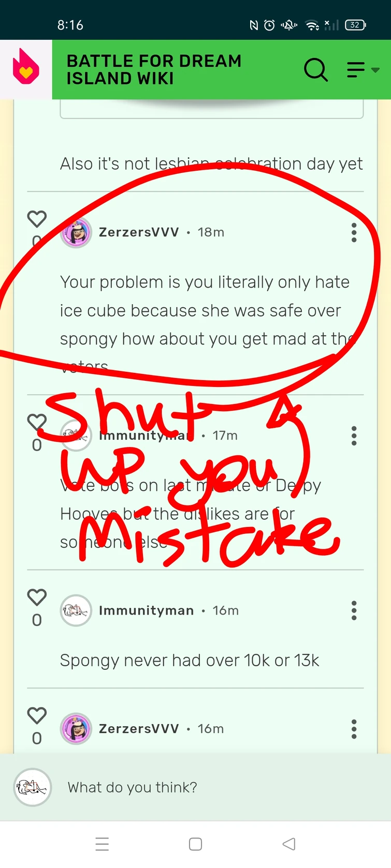Open more options on Immunityman's 17m comment
The height and width of the screenshot is (868, 391).
(x=354, y=436)
